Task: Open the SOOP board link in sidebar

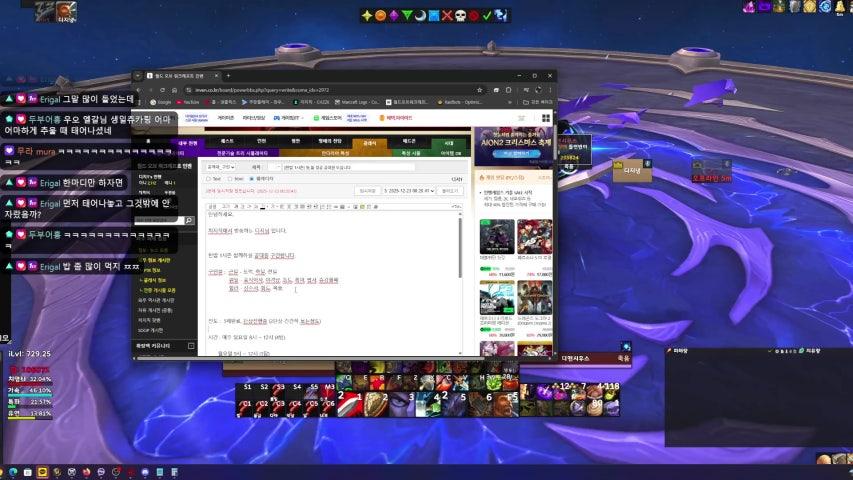Action: 150,330
